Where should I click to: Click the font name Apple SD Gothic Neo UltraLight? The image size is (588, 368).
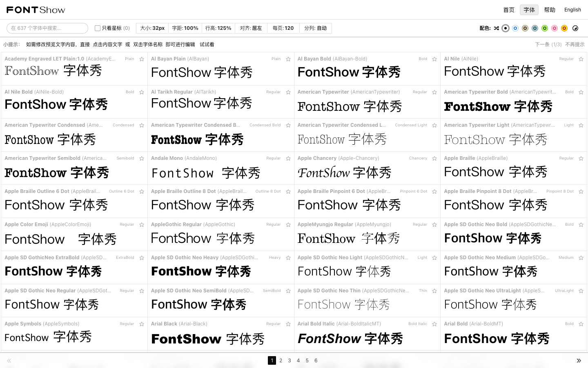[x=482, y=291]
